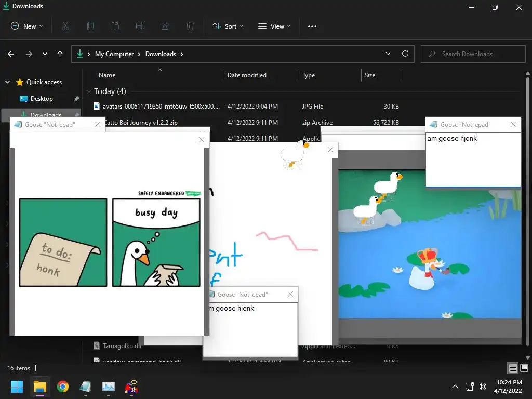Screen dimensions: 532x399
Task: Click the JPG File type cell
Action: [x=312, y=106]
